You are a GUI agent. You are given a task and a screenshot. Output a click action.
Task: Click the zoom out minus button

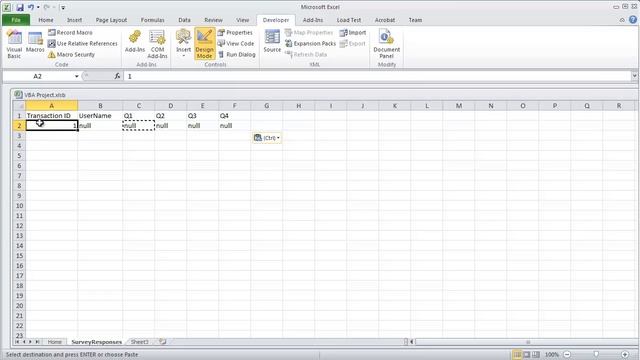(567, 355)
